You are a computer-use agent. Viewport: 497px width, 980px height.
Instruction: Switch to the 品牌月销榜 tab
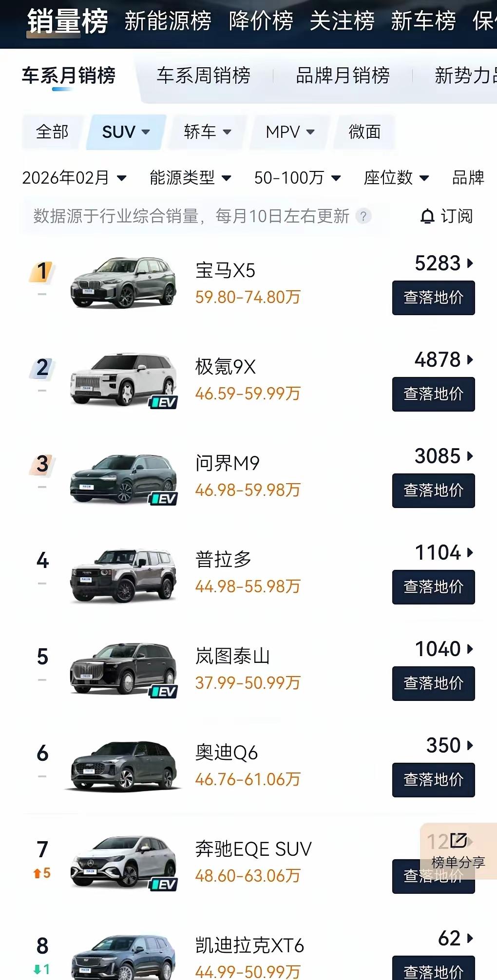(343, 76)
